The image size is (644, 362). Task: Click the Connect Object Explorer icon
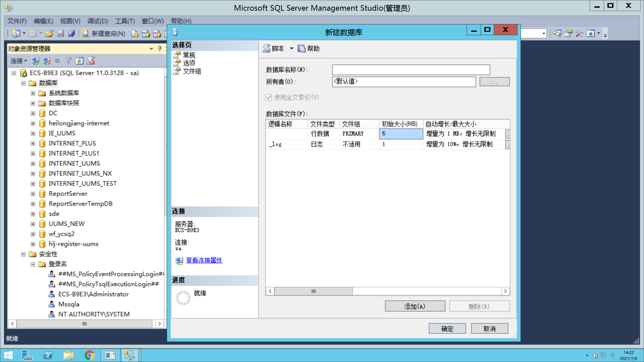click(35, 61)
